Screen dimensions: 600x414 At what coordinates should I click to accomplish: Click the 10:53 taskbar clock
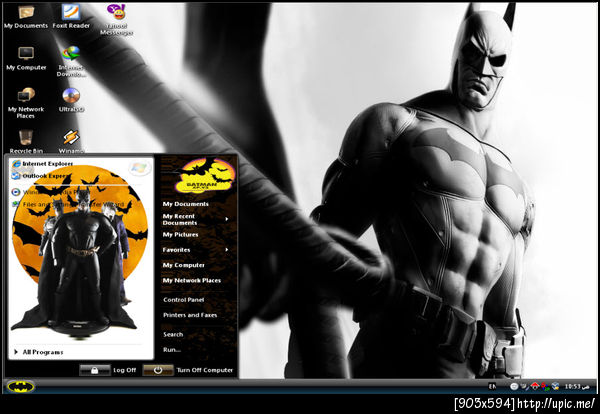[577, 386]
